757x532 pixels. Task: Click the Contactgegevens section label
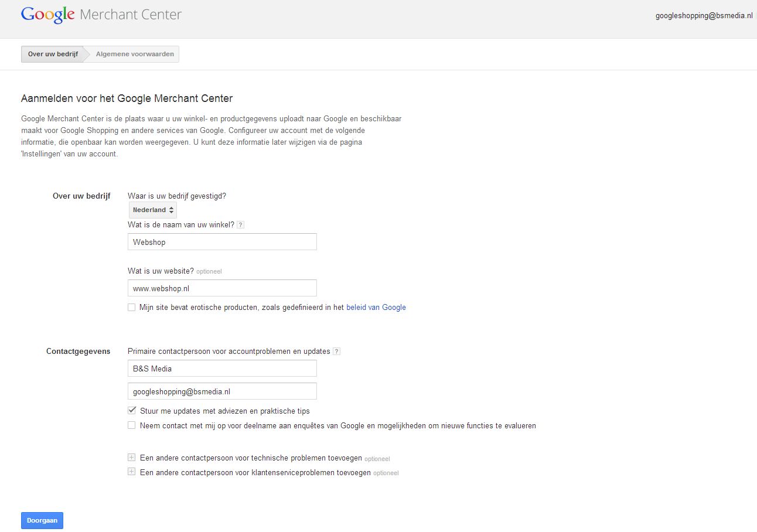coord(78,352)
